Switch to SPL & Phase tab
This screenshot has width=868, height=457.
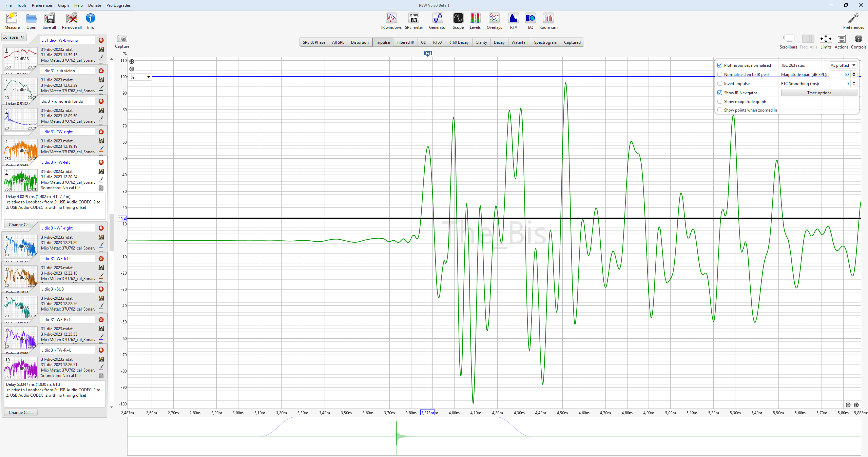[x=314, y=42]
